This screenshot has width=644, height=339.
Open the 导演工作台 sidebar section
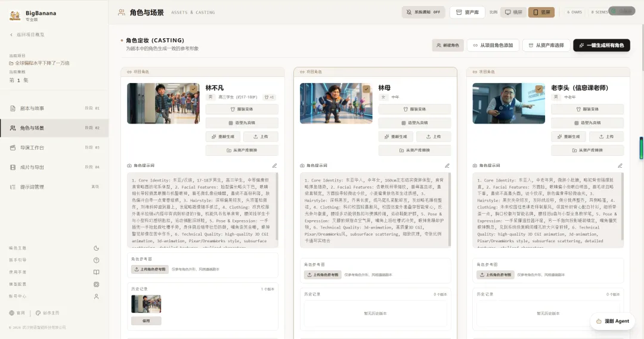(54, 147)
